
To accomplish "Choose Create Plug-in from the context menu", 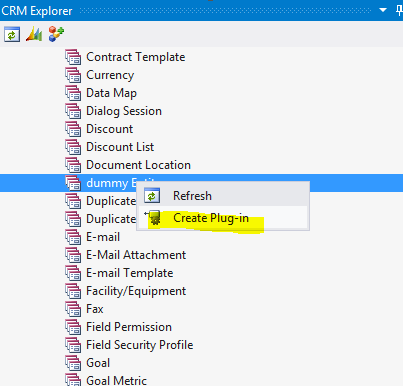I will pyautogui.click(x=223, y=218).
